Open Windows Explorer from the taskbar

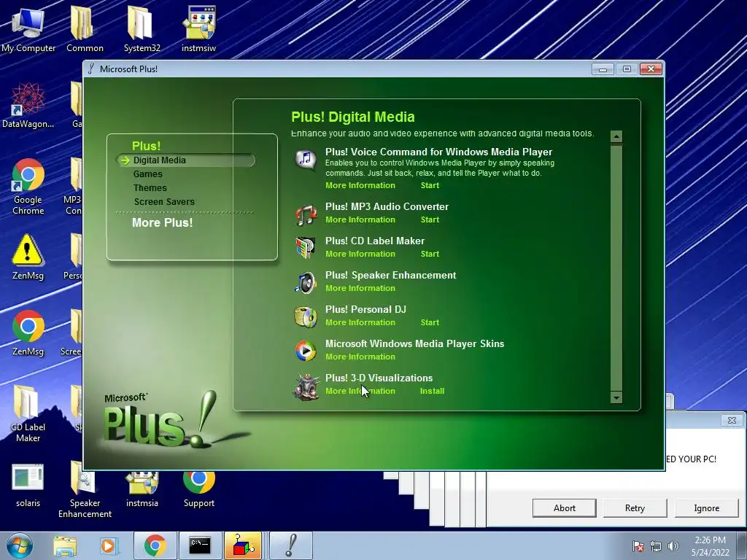pos(65,546)
